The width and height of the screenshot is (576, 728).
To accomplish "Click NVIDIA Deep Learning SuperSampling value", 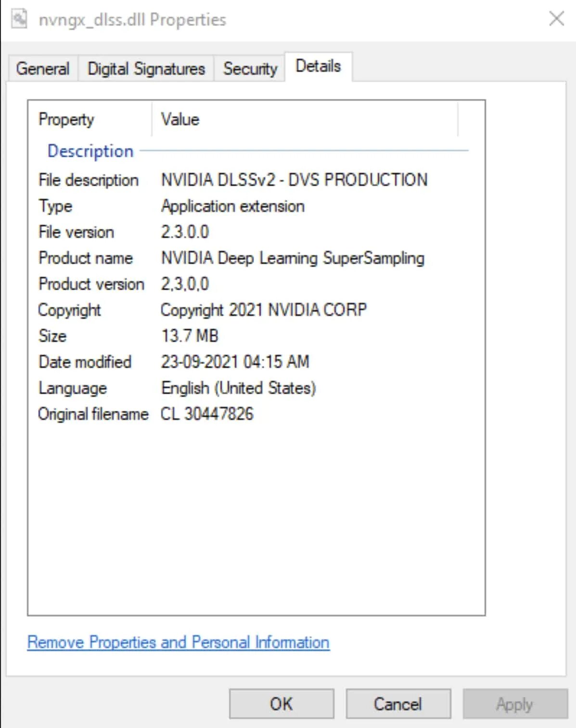I will 293,258.
